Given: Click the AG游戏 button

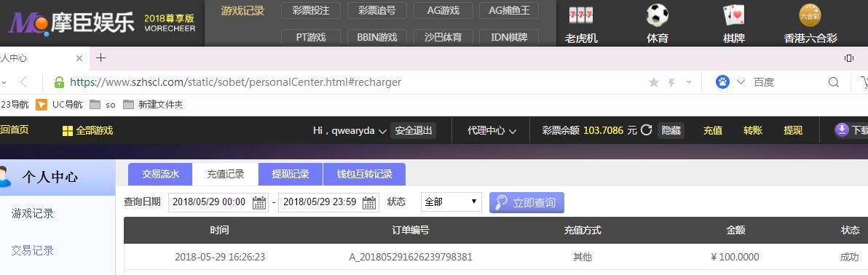Looking at the screenshot, I should pyautogui.click(x=443, y=10).
